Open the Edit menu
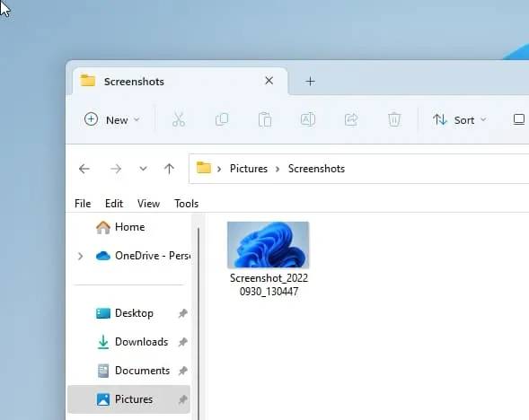The image size is (529, 420). point(114,204)
